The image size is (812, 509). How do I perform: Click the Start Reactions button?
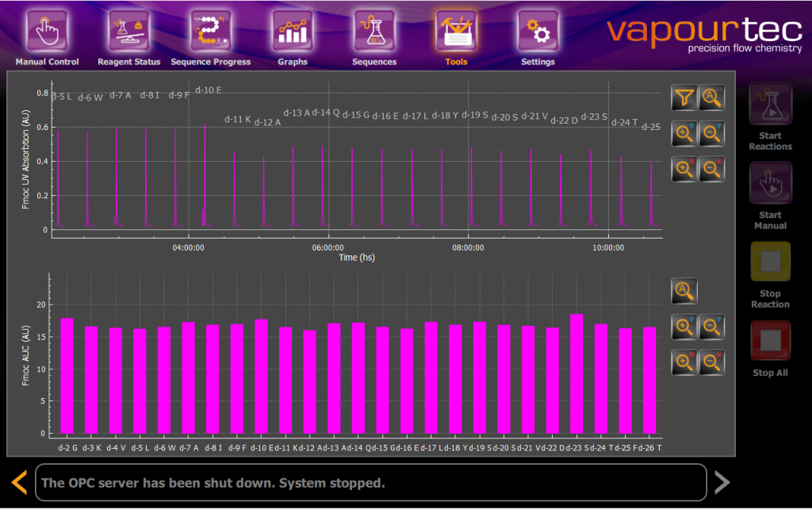(x=770, y=117)
